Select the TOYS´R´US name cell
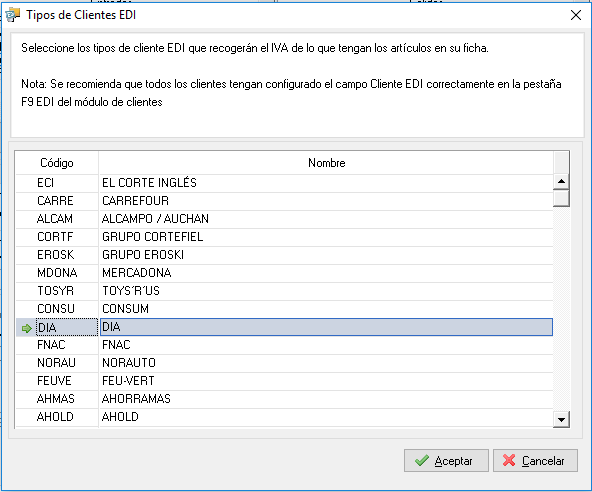This screenshot has width=592, height=492. [326, 291]
